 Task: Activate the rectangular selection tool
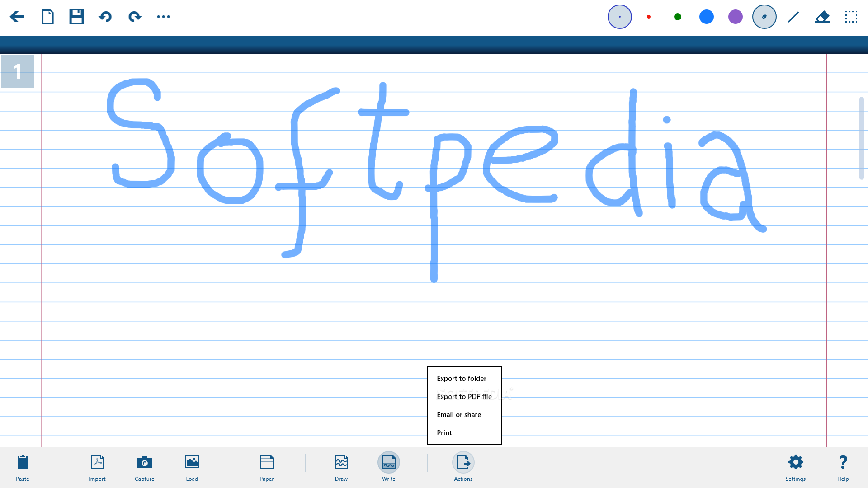[x=851, y=17]
